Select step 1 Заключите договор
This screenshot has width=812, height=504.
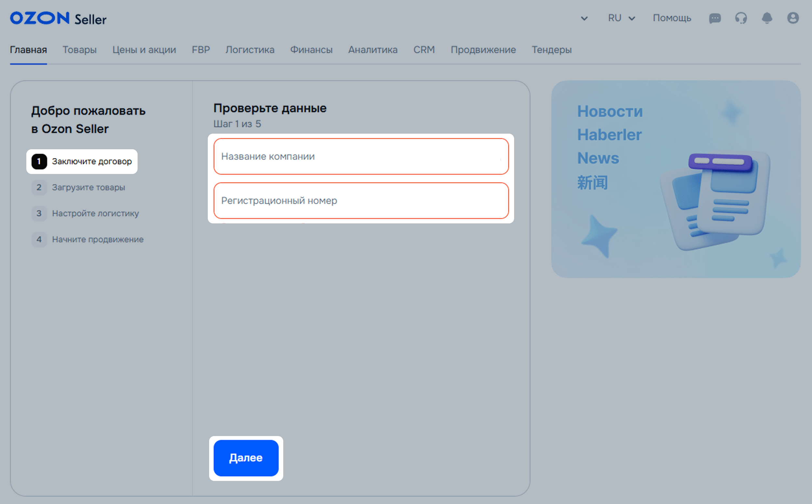coord(82,161)
